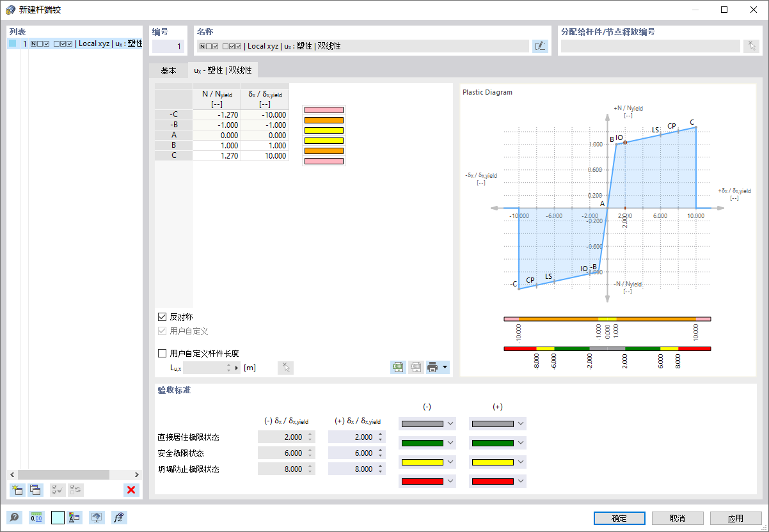Toggle the 用户自定义 checkbox
The width and height of the screenshot is (769, 532).
tap(162, 331)
